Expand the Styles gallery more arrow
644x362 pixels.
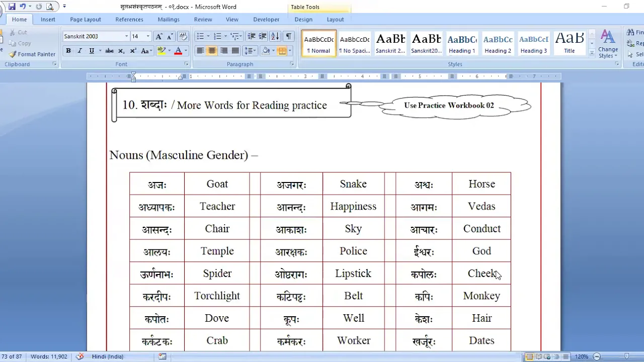pyautogui.click(x=592, y=53)
